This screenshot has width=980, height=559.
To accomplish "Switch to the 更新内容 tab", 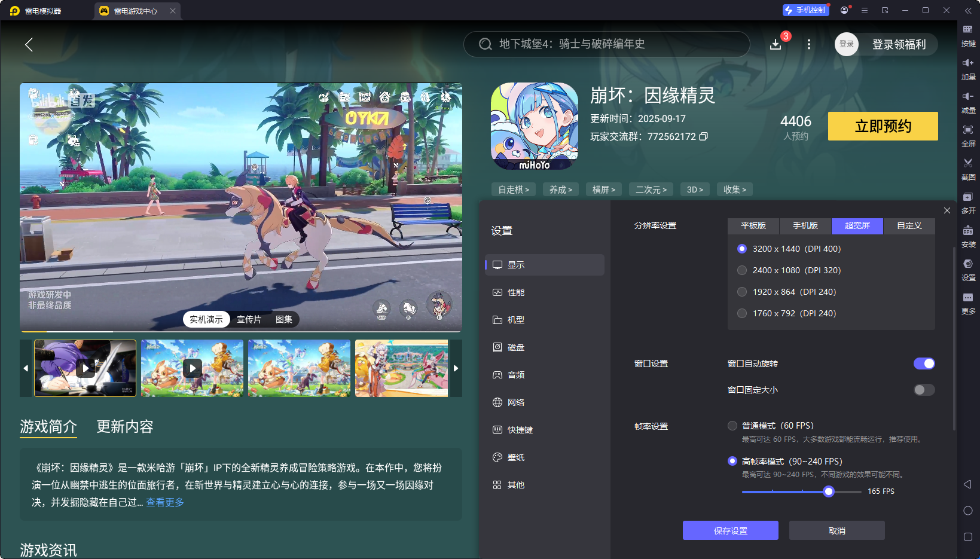I will (124, 427).
